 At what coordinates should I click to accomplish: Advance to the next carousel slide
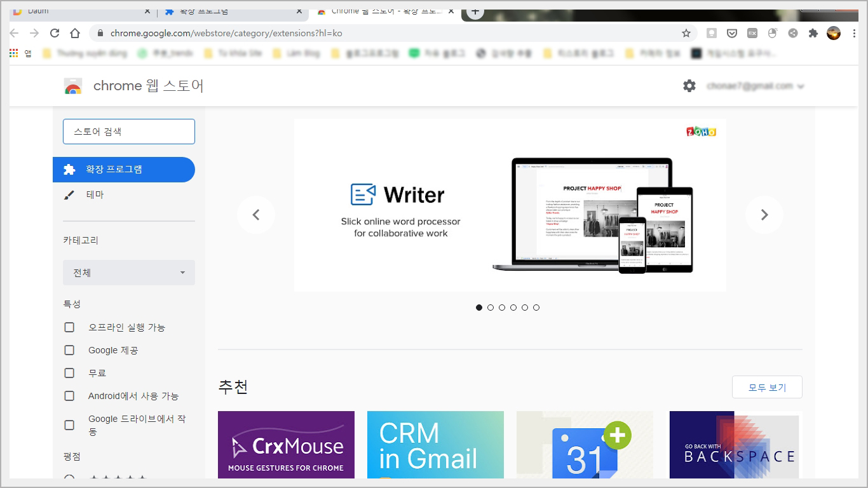tap(764, 215)
